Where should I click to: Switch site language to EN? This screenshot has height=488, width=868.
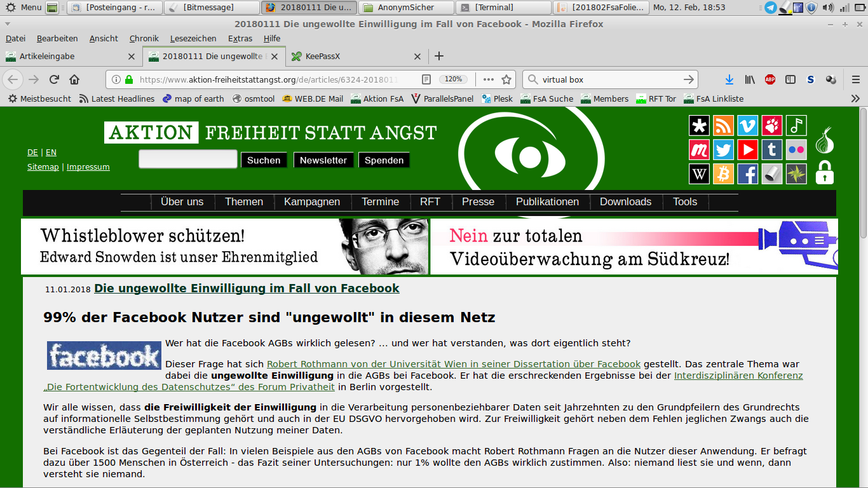click(x=51, y=152)
